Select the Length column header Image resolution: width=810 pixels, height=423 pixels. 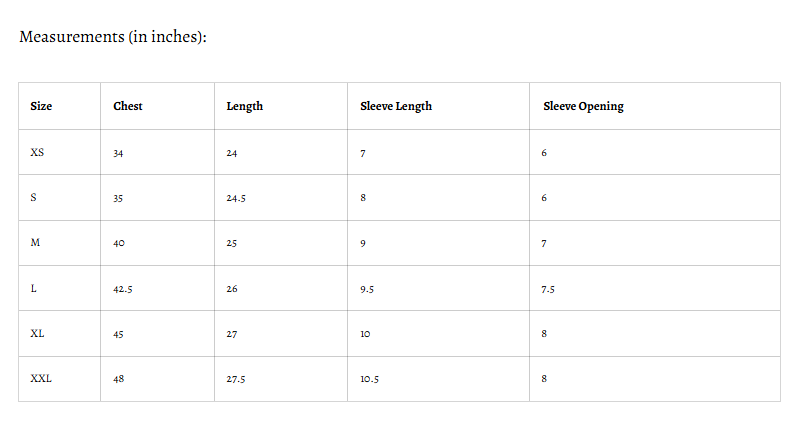pyautogui.click(x=245, y=106)
